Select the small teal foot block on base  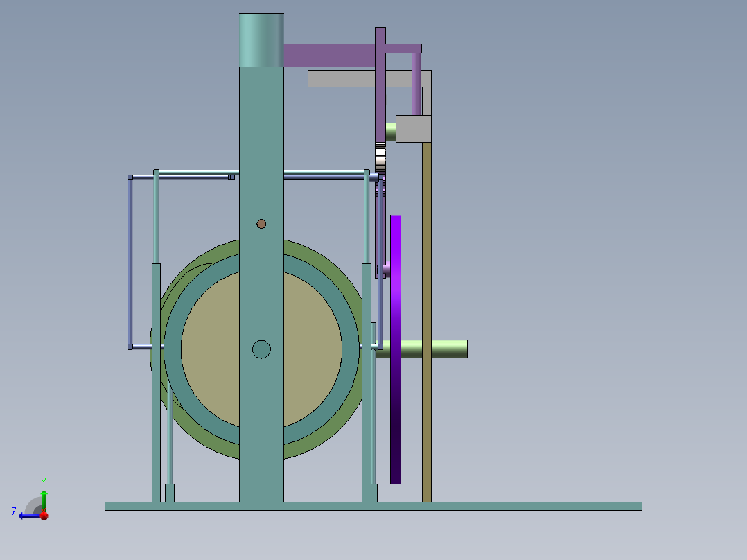click(170, 493)
